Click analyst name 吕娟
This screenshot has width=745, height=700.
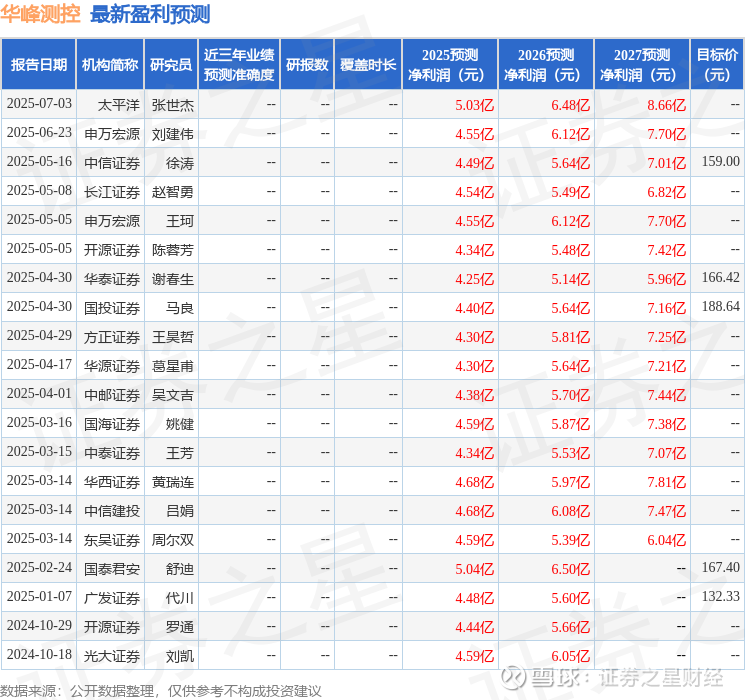click(x=180, y=511)
